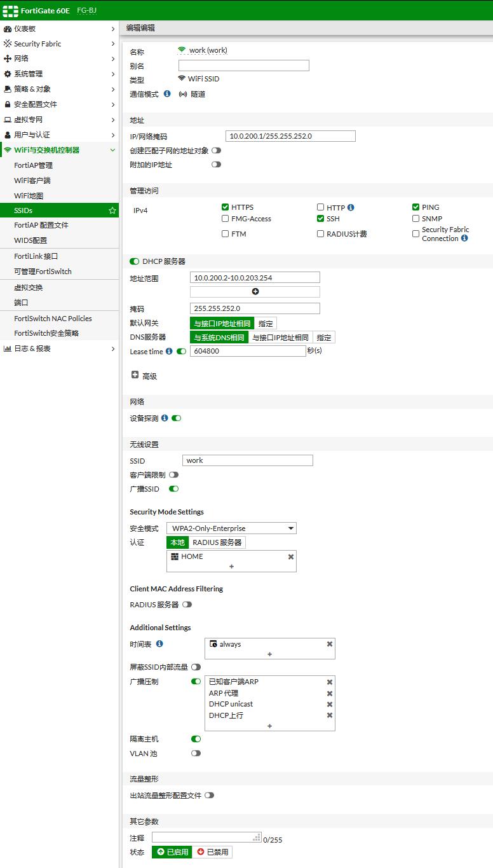Screen dimensions: 493x868
Task: Remove DHCP unicast entry with X icon
Action: [x=330, y=705]
